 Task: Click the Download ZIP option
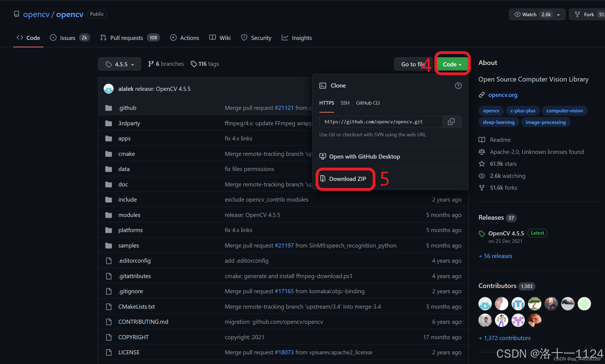[x=347, y=179]
